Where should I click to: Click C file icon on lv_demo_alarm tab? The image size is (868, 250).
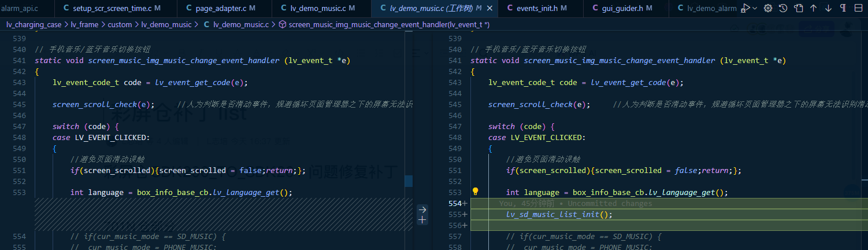681,8
